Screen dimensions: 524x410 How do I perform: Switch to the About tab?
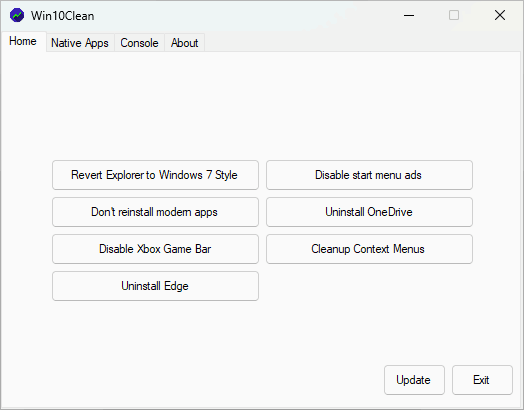pos(184,43)
